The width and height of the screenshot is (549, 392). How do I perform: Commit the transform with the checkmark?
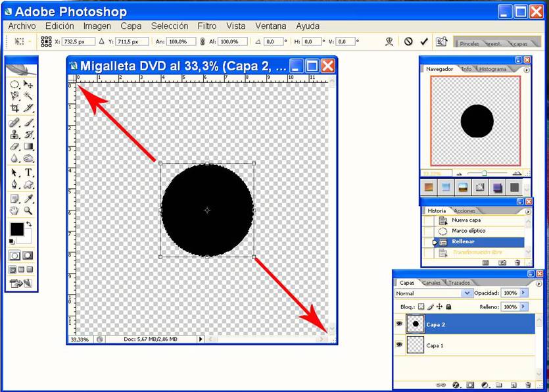click(x=424, y=41)
